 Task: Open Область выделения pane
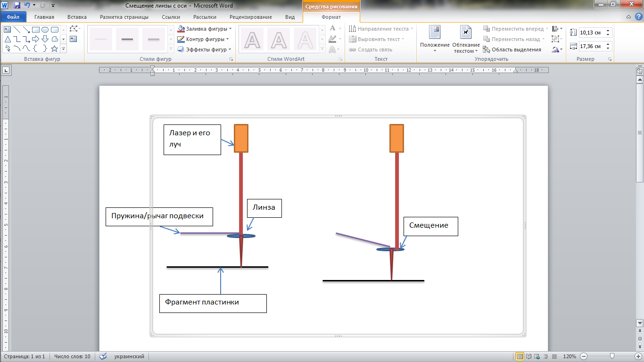pos(512,49)
